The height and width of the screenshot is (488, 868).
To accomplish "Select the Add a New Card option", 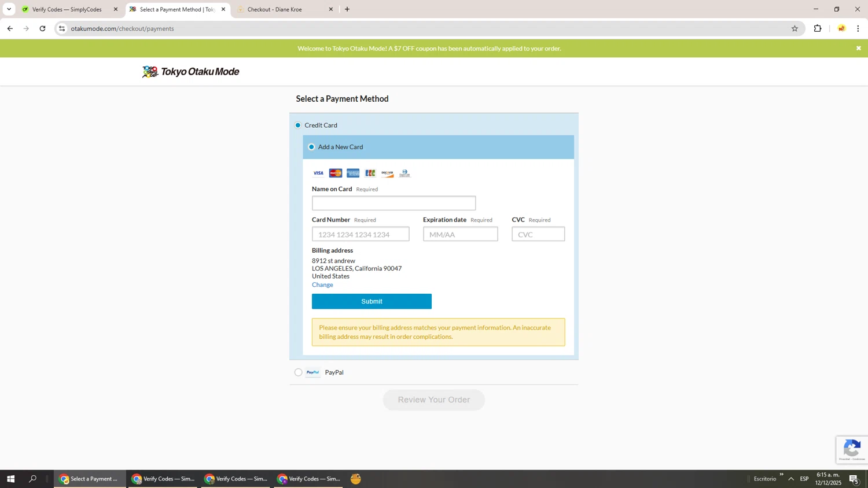I will tap(311, 147).
